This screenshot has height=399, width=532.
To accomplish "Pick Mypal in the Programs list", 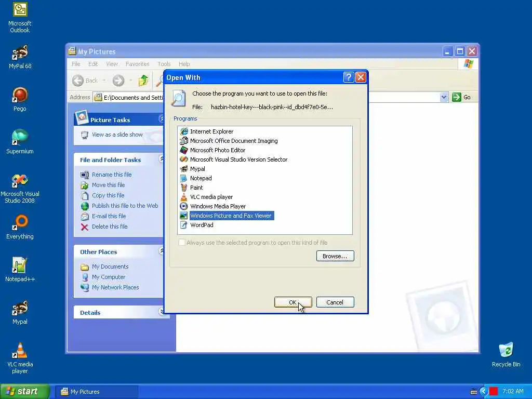I will (192, 169).
